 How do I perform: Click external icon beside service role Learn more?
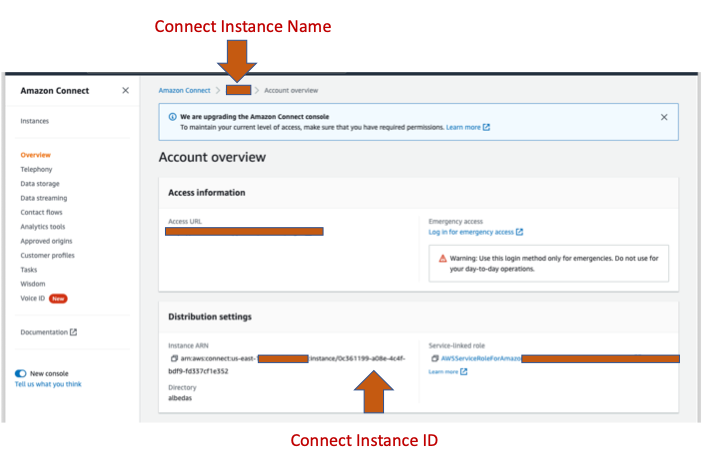[x=464, y=371]
